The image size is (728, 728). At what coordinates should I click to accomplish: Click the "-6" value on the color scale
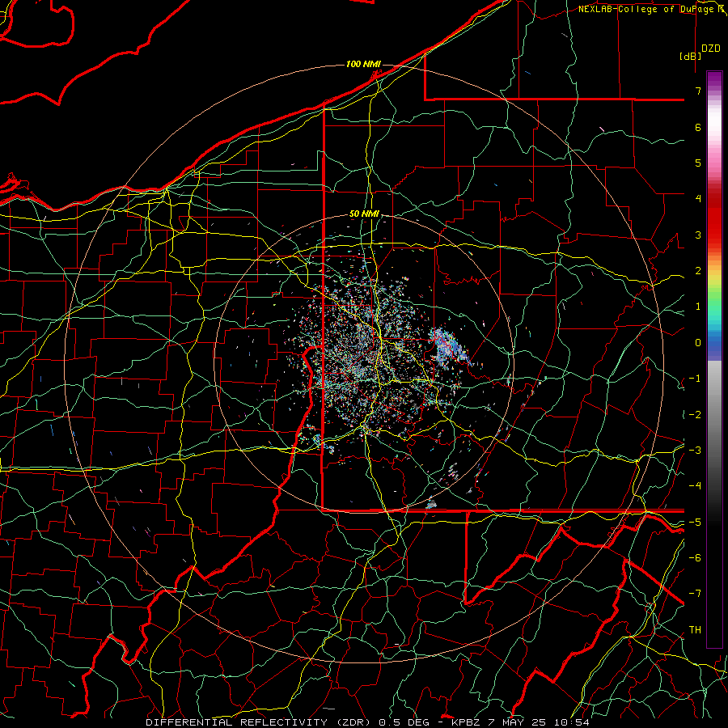tap(695, 558)
